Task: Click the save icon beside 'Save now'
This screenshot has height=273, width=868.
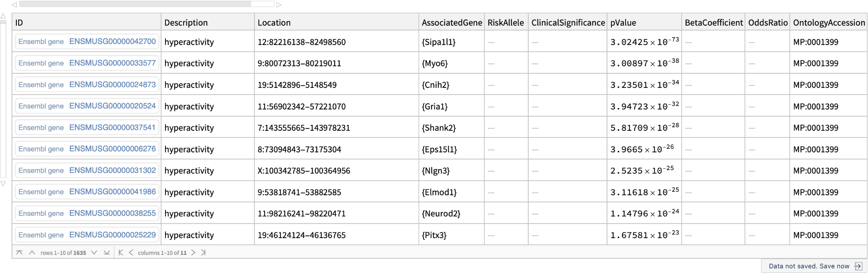Action: (858, 266)
